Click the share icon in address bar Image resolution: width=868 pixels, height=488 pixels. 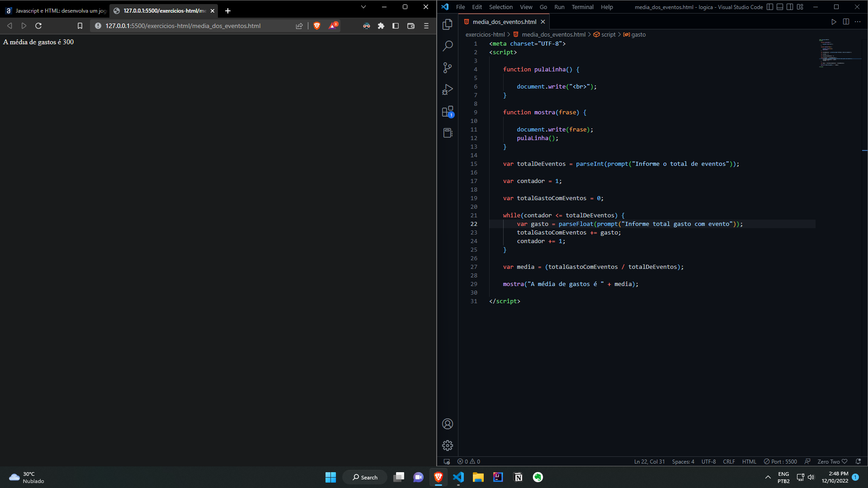(299, 26)
